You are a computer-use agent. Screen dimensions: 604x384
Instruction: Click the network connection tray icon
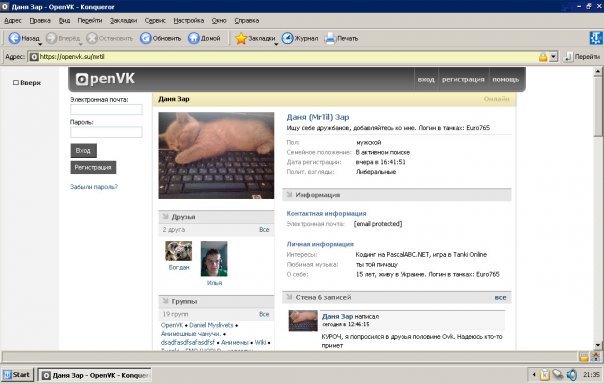(558, 374)
